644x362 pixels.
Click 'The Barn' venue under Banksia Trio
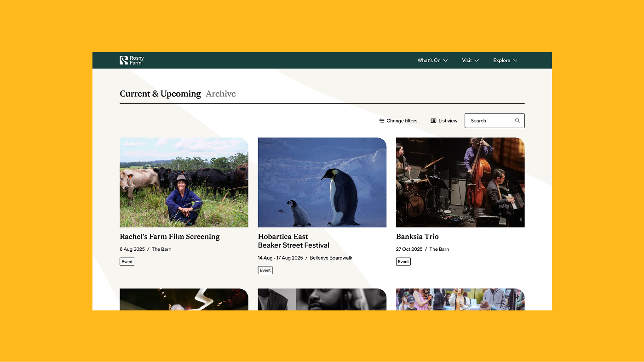tap(439, 249)
